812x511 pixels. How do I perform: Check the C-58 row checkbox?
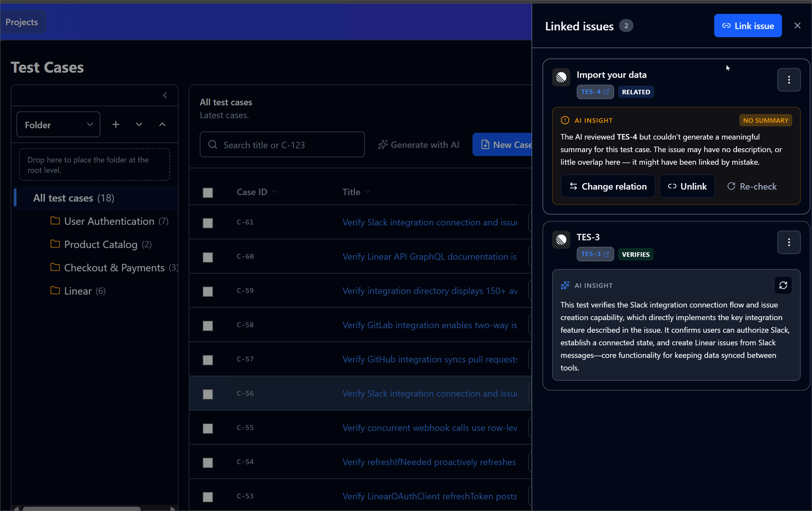point(208,326)
